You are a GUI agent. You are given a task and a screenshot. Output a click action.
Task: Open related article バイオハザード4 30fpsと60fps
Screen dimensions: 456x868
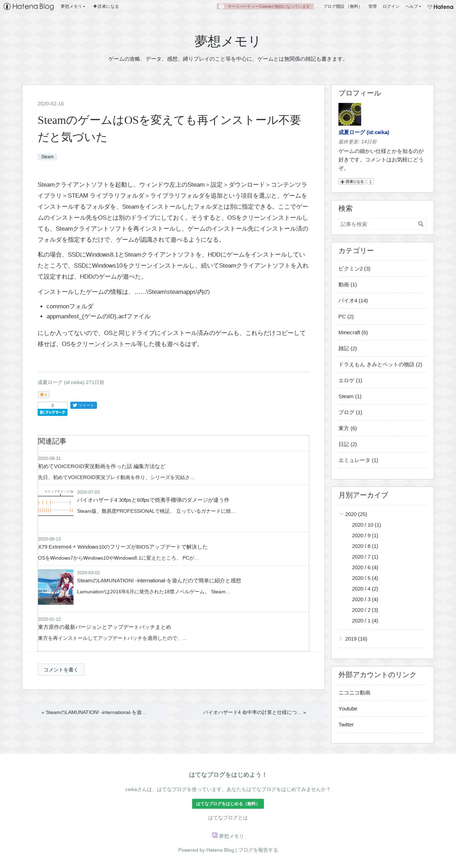(x=153, y=500)
